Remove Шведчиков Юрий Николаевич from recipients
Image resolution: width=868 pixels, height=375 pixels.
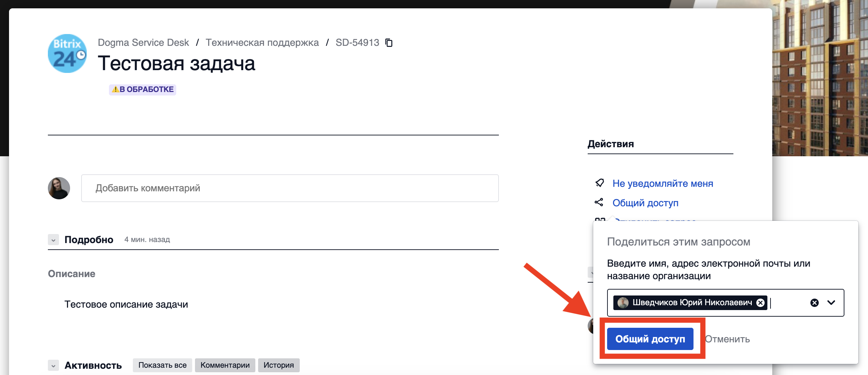[760, 303]
